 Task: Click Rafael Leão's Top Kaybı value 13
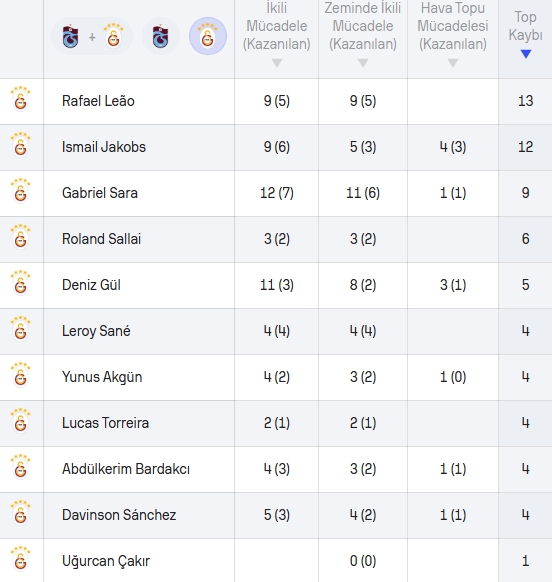point(526,101)
